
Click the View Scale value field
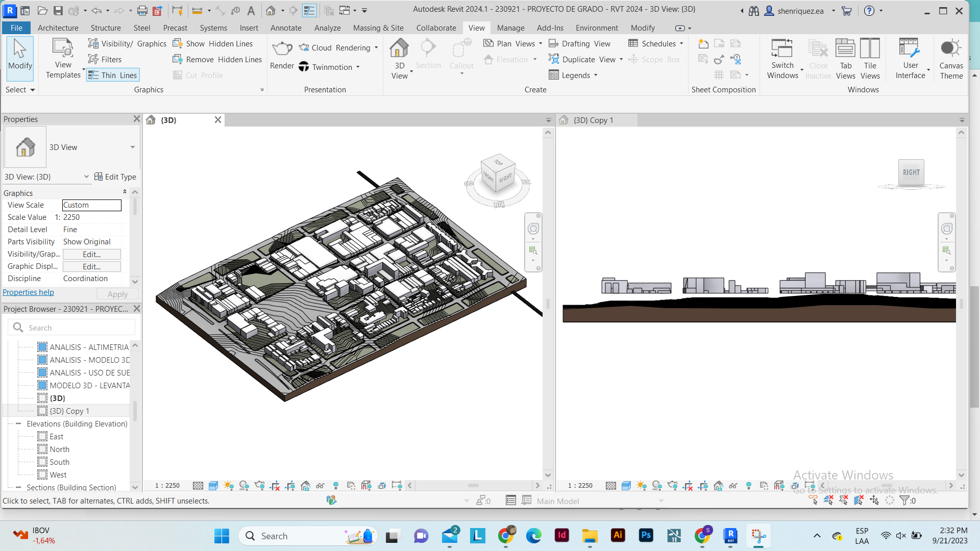(x=91, y=205)
